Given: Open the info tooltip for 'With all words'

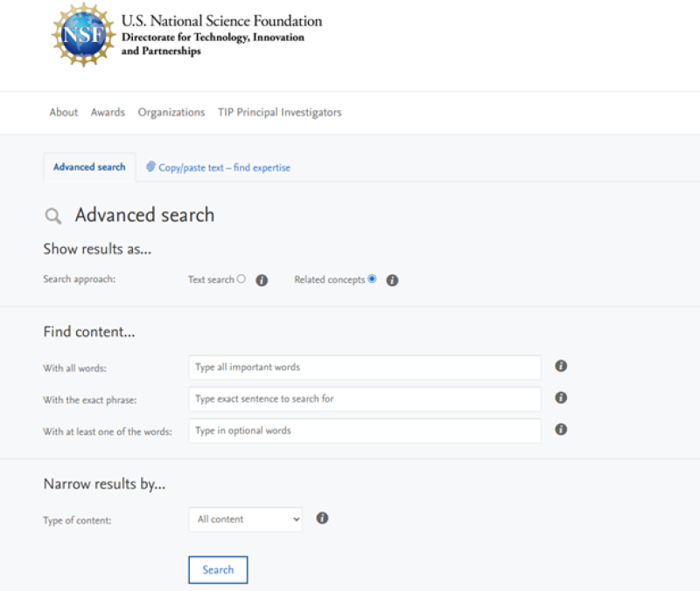Looking at the screenshot, I should [560, 366].
